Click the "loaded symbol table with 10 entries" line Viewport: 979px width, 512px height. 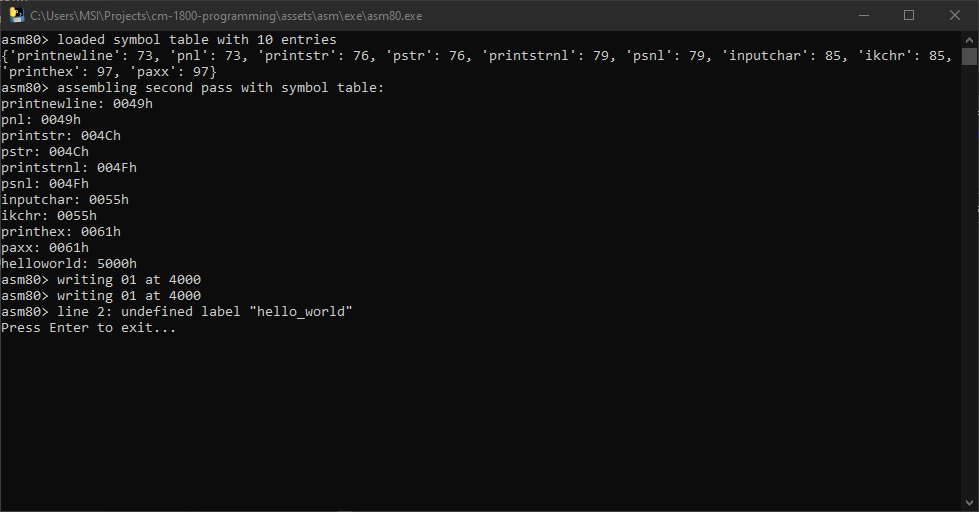click(168, 40)
